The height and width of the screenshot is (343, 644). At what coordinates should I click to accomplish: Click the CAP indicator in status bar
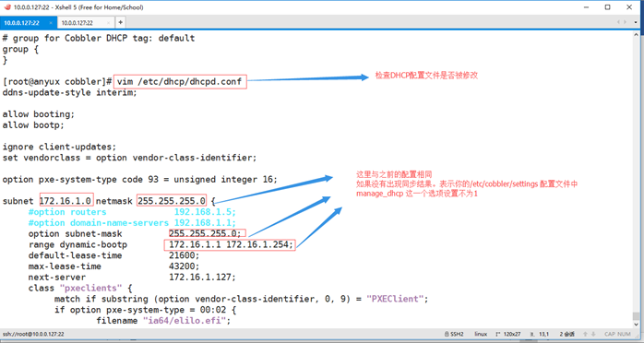tap(610, 334)
